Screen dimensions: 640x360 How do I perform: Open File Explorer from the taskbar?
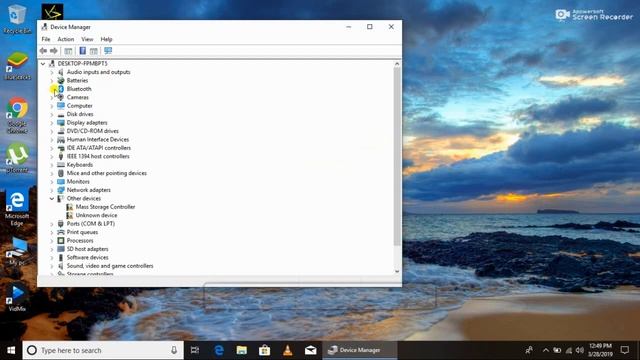pos(242,350)
